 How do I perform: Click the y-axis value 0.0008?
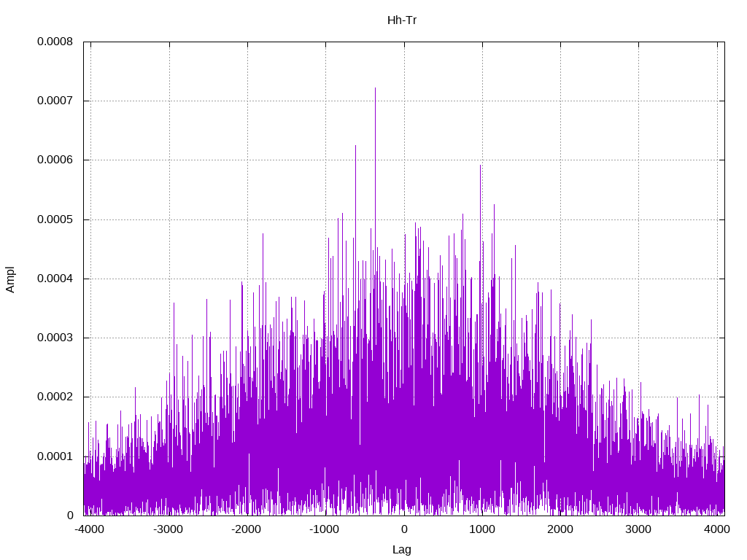coord(55,42)
